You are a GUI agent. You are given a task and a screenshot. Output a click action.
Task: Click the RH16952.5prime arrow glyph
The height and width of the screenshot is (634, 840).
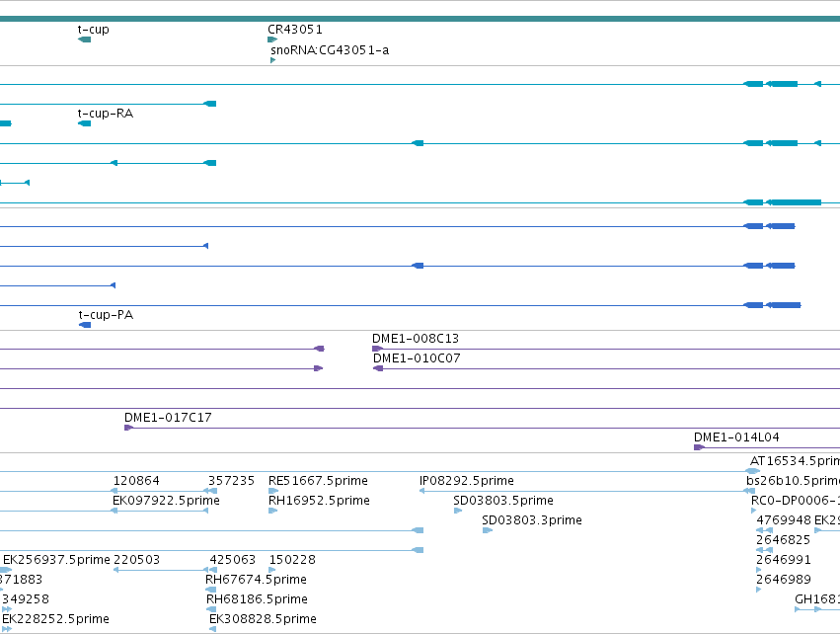272,511
